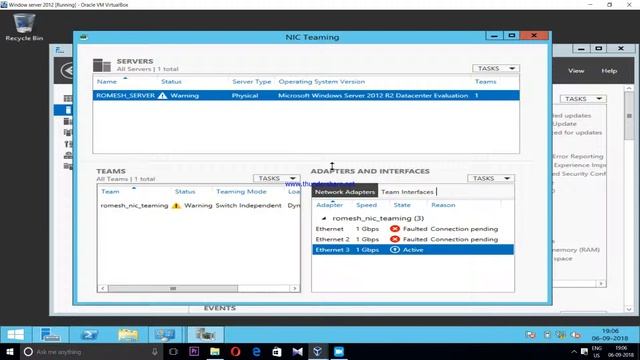Screen dimensions: 640x360
Task: Click the NIC Teaming window title icon
Action: pyautogui.click(x=84, y=37)
